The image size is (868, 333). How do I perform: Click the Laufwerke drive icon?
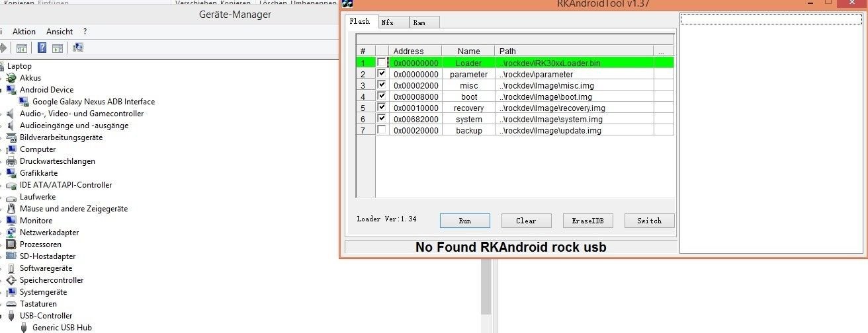coord(12,197)
